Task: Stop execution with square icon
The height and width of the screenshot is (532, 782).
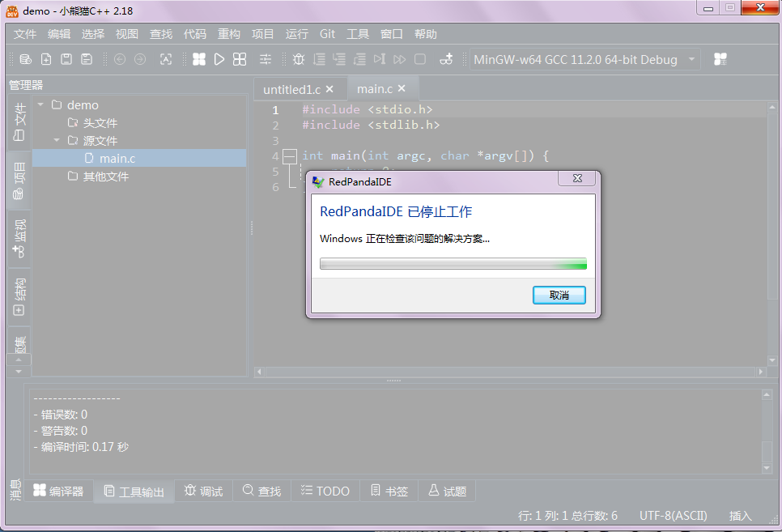Action: [420, 59]
